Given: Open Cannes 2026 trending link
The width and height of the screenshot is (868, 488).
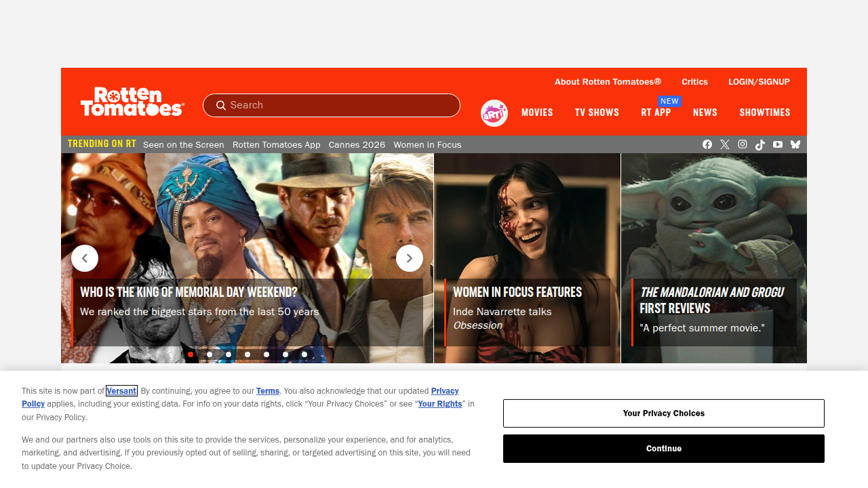Looking at the screenshot, I should click(x=357, y=145).
